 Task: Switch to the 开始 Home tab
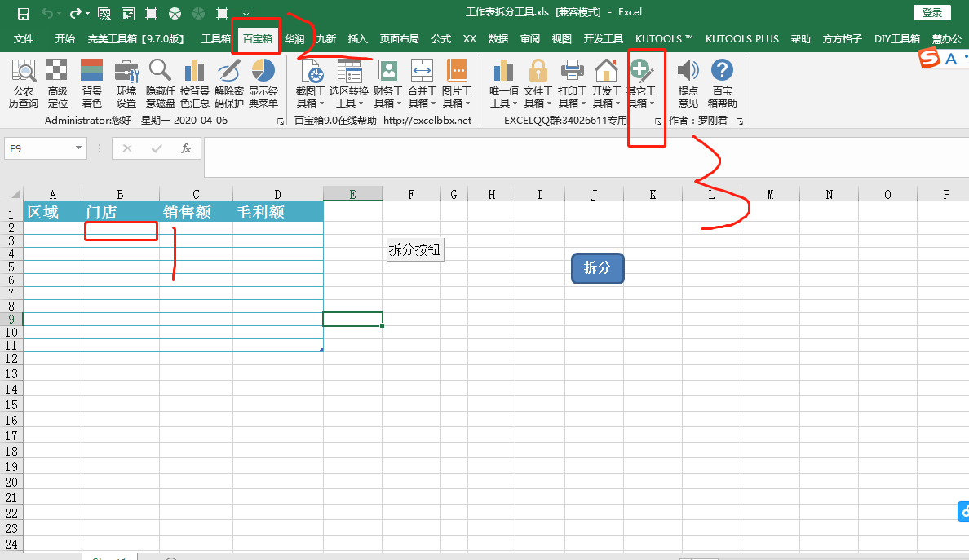pyautogui.click(x=65, y=39)
